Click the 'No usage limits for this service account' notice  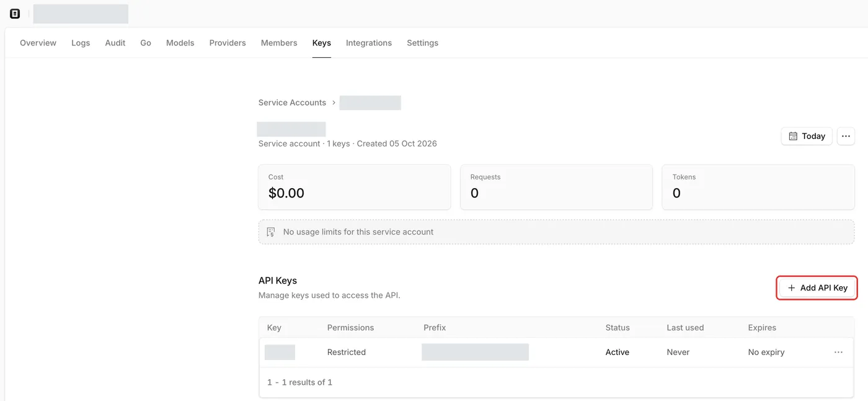coord(556,232)
